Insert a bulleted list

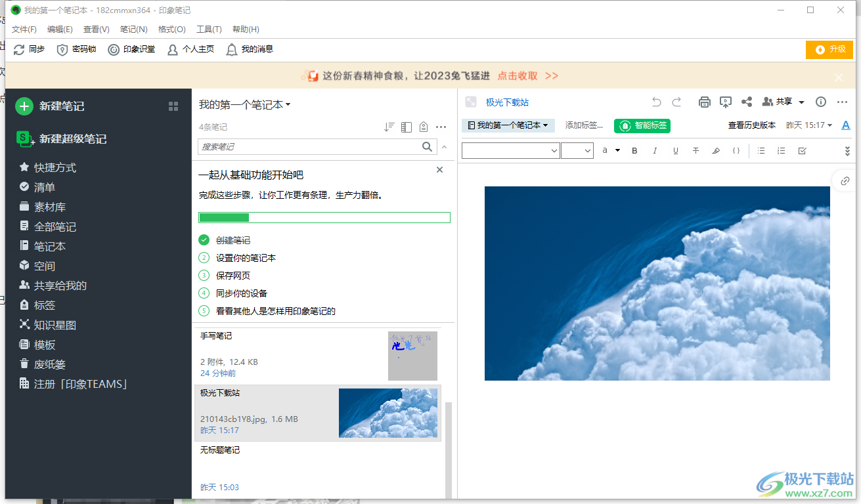tap(761, 151)
